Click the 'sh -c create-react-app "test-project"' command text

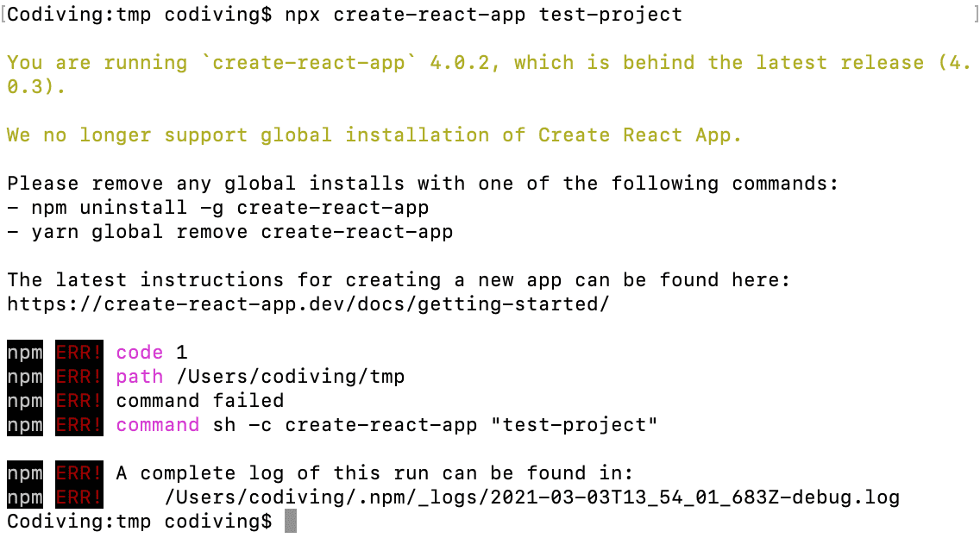(435, 425)
